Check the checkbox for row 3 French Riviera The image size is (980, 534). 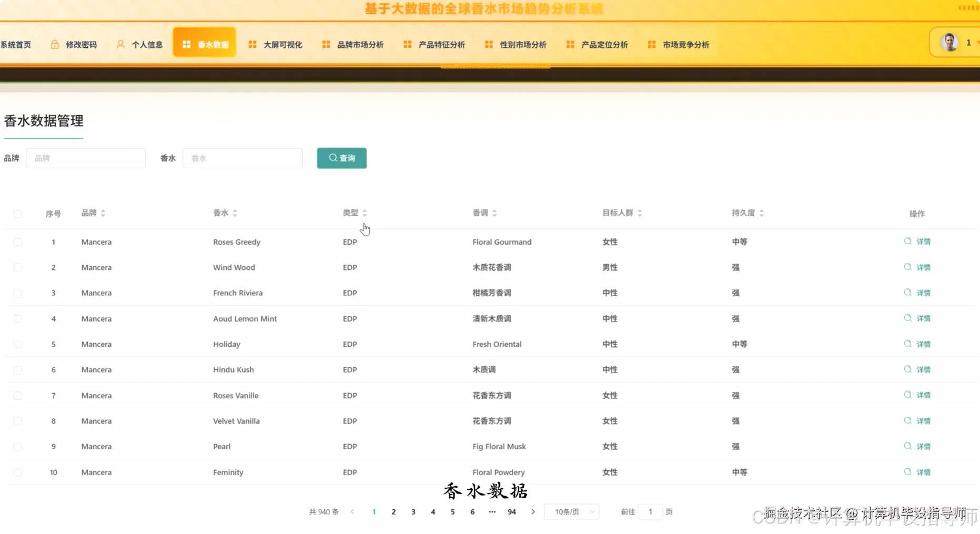coord(18,293)
